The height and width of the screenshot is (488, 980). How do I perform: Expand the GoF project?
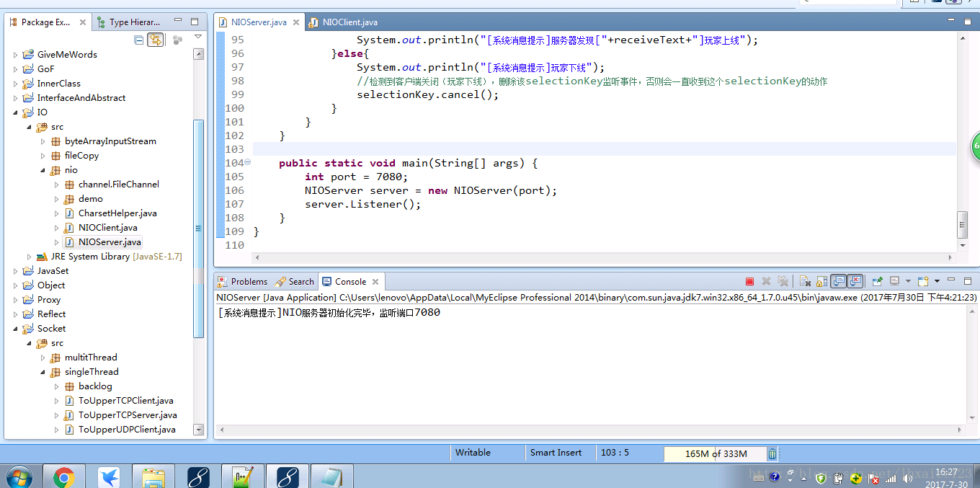pos(16,69)
